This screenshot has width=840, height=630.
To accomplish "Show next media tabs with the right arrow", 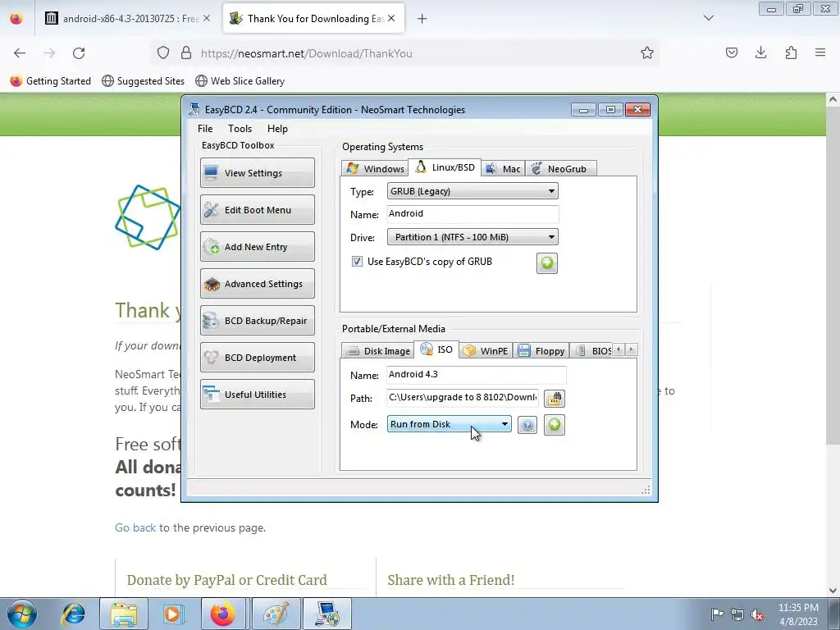I will [x=632, y=349].
